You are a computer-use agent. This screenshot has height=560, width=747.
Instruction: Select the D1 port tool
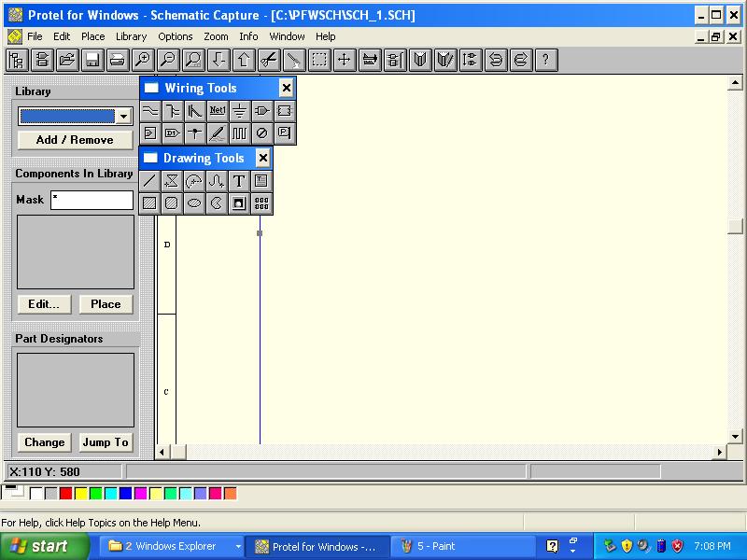173,133
